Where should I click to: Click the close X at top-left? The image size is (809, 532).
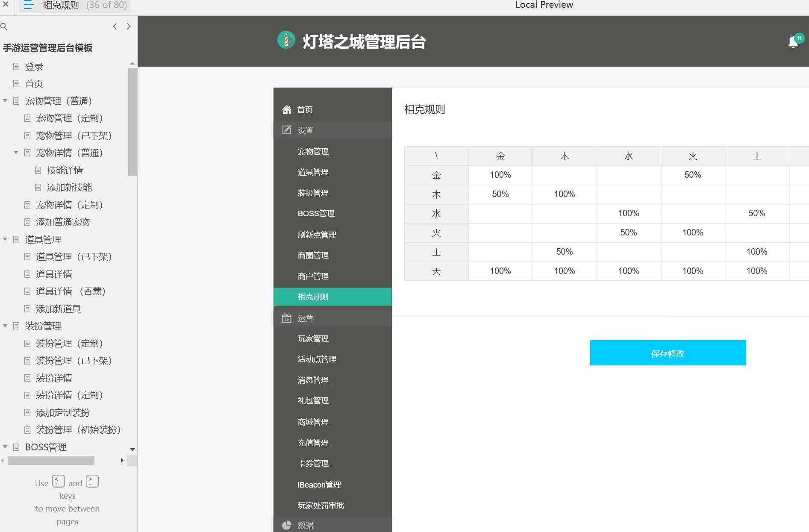tap(5, 5)
